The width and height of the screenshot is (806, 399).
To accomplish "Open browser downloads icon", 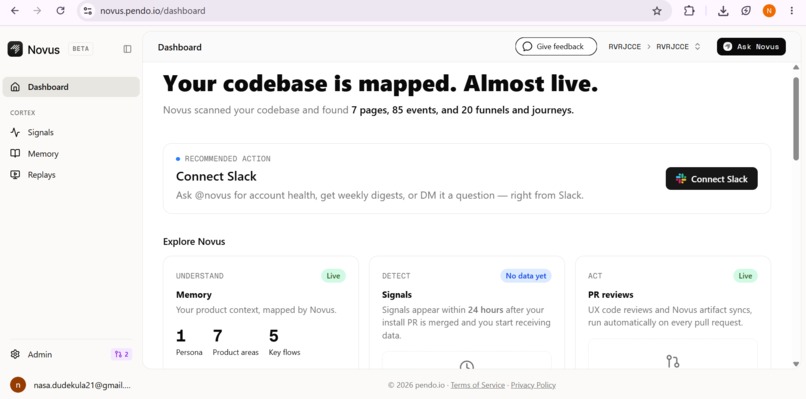I will click(x=723, y=11).
